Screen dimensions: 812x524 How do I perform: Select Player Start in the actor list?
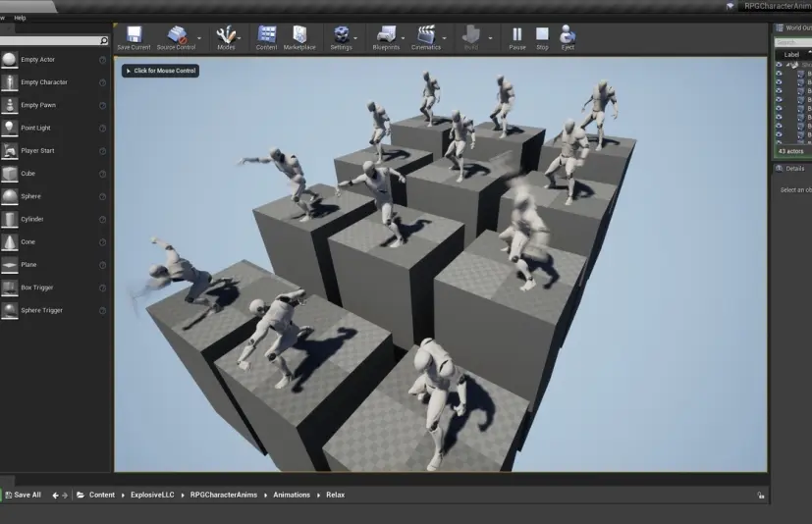(37, 151)
